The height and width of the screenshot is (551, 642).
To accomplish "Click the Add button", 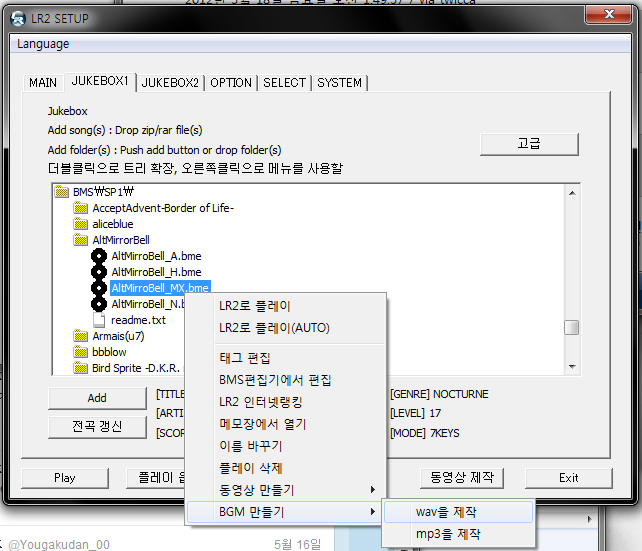I will pyautogui.click(x=97, y=398).
